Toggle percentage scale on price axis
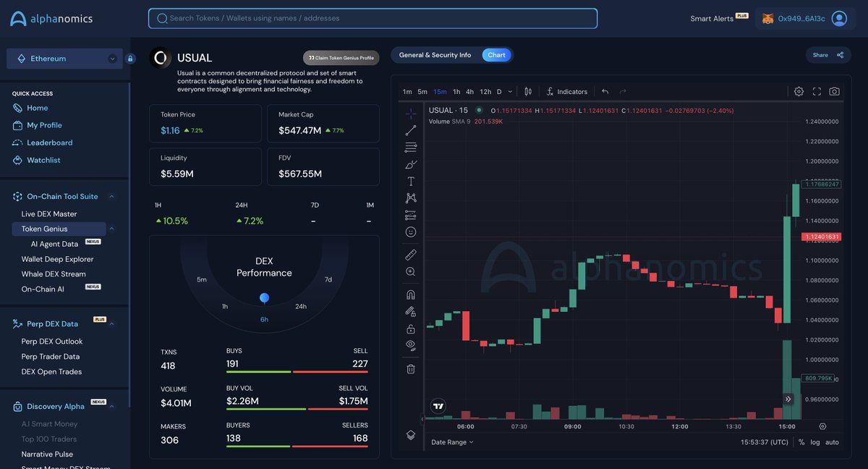 [801, 442]
